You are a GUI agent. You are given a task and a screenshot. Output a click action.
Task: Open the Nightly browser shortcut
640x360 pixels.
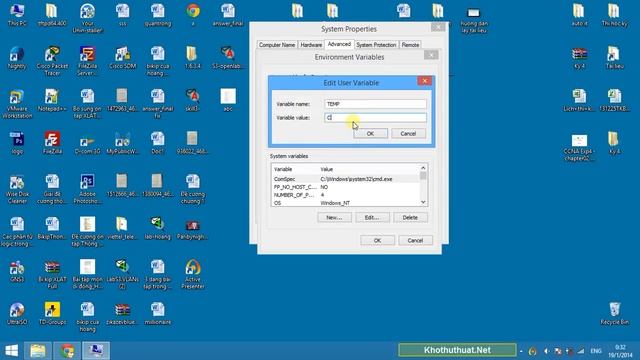click(17, 58)
